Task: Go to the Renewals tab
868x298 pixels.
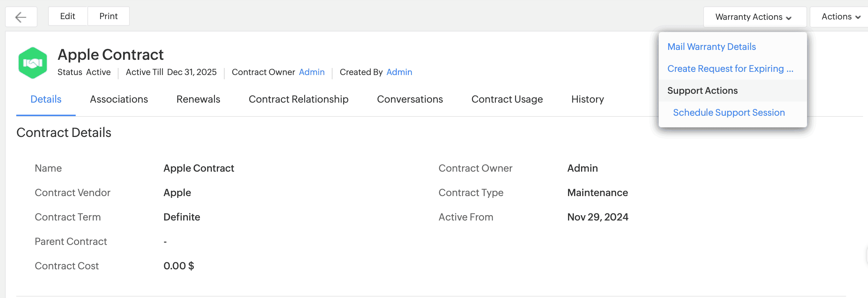Action: pos(198,99)
